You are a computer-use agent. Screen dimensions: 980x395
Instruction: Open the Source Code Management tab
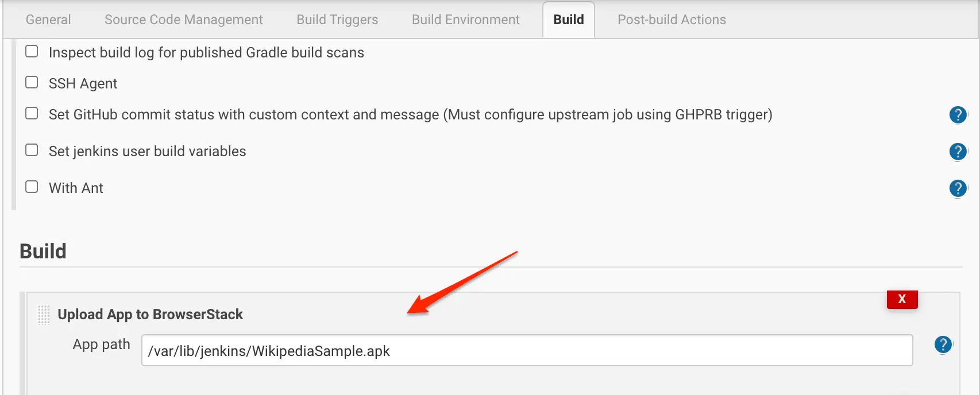tap(184, 20)
